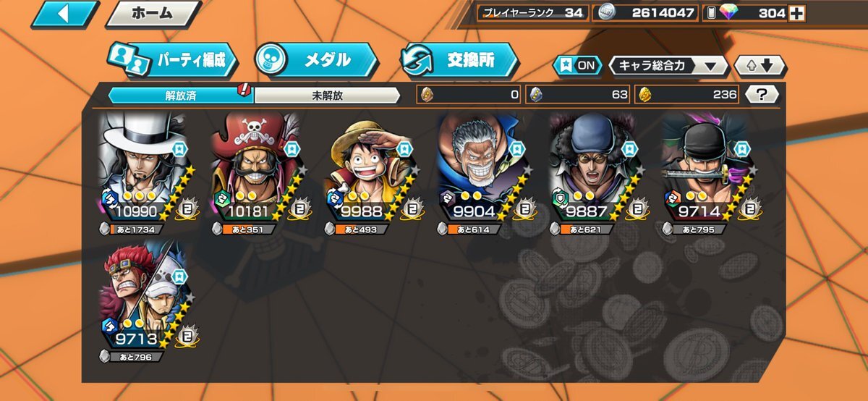
Task: Tap the gold medal fragment counter showing 236
Action: [687, 94]
